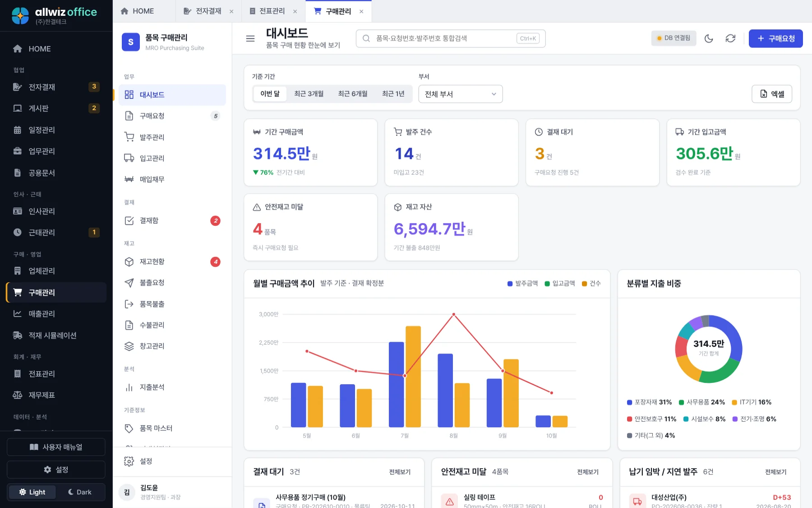
Task: Select the 최근 3개월 period filter
Action: pos(309,94)
